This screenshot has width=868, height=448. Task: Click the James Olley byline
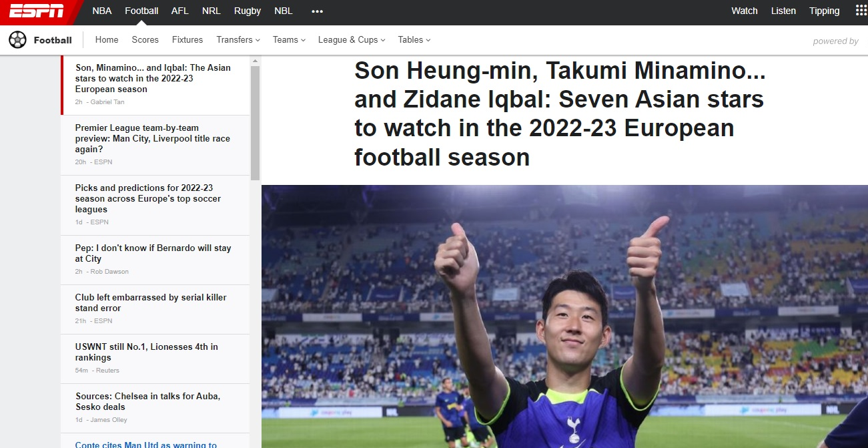tap(109, 420)
